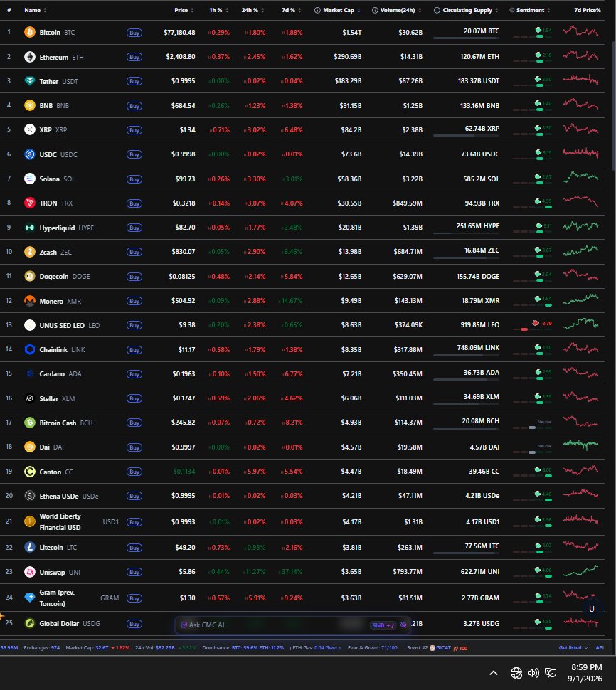Open the Bitcoin Cash coin logo
616x690 pixels.
29,423
